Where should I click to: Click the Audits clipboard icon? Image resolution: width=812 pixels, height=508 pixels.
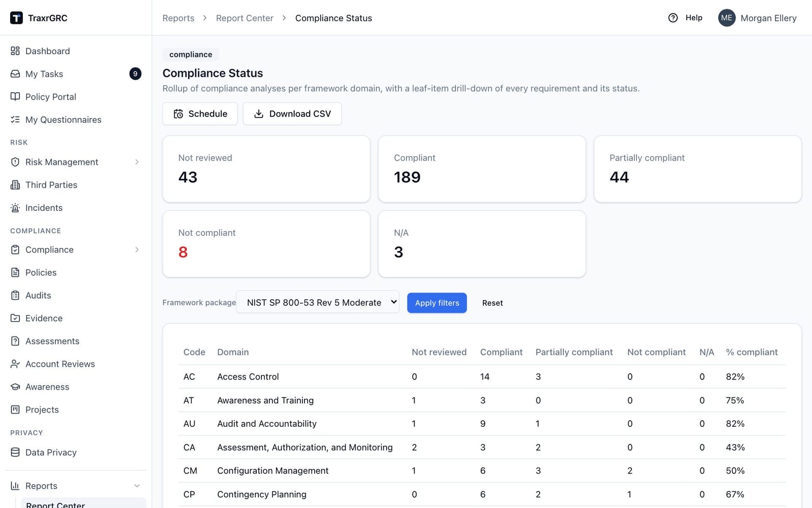tap(15, 295)
